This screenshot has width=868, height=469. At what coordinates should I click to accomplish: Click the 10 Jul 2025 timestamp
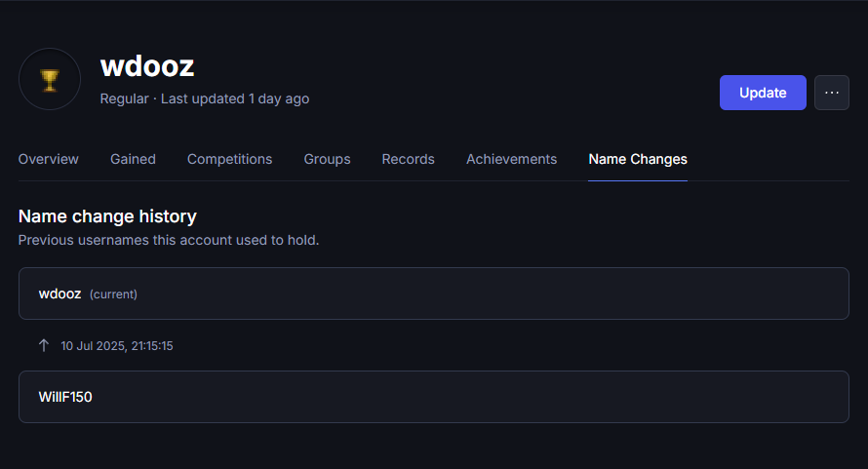[x=117, y=346]
